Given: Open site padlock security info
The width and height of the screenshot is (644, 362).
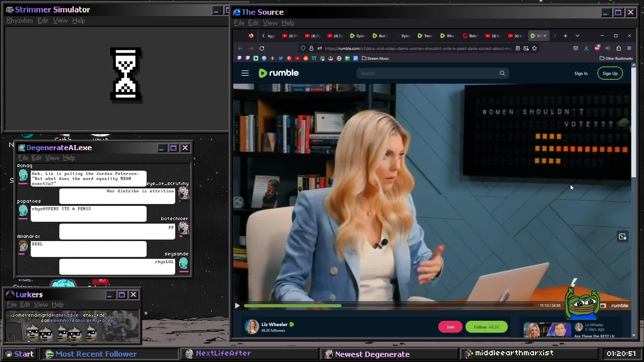Looking at the screenshot, I should coord(311,48).
